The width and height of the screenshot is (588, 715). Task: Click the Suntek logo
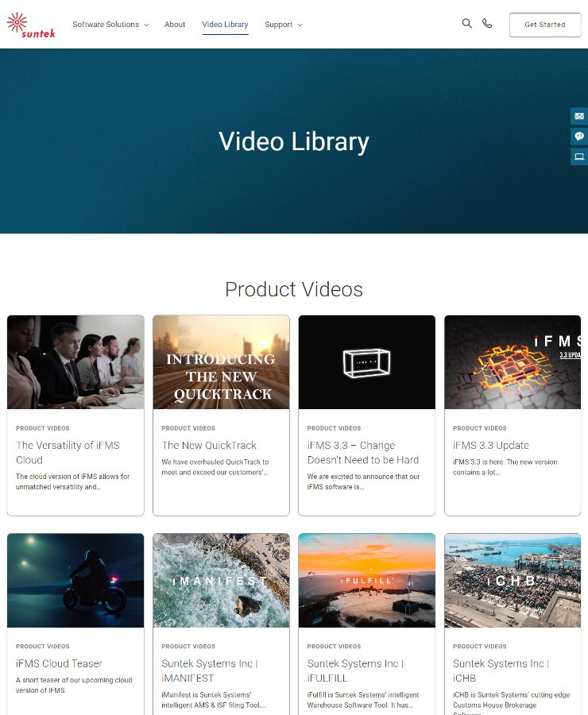tap(31, 25)
